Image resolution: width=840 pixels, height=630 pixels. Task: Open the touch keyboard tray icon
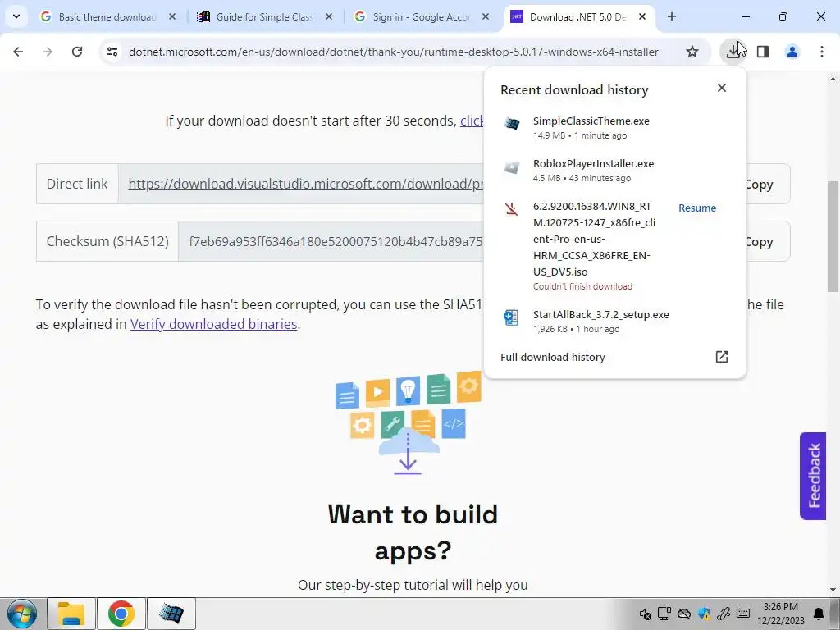click(x=743, y=614)
